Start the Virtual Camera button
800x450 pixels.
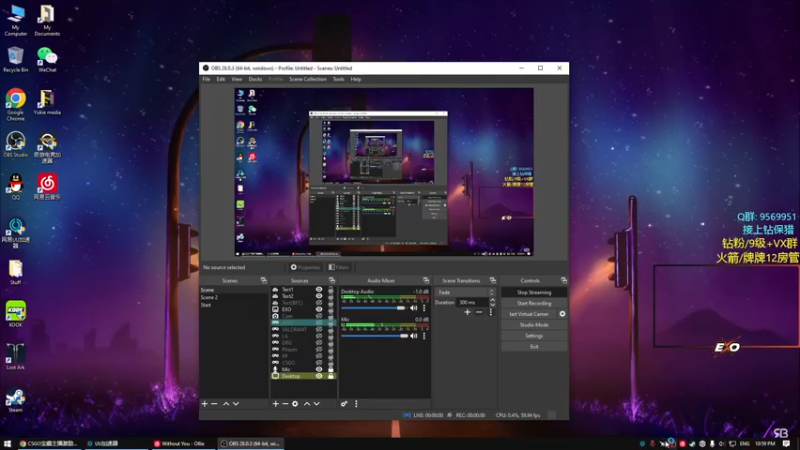click(529, 314)
